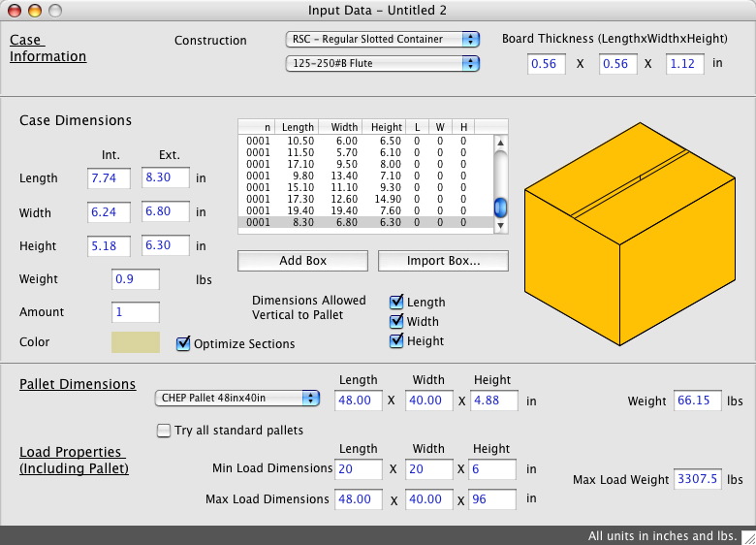The height and width of the screenshot is (545, 756).
Task: Toggle the Optimize Sections checkbox
Action: [183, 343]
